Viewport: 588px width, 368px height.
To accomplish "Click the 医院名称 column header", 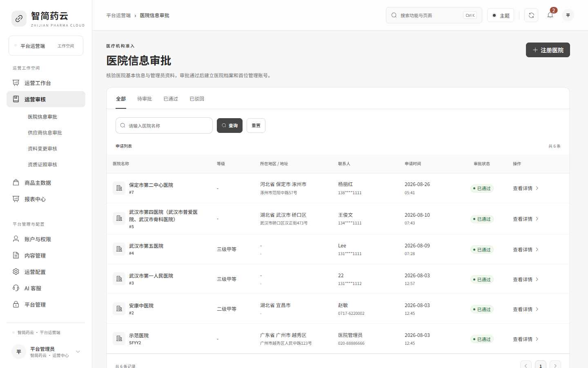I will (x=121, y=164).
